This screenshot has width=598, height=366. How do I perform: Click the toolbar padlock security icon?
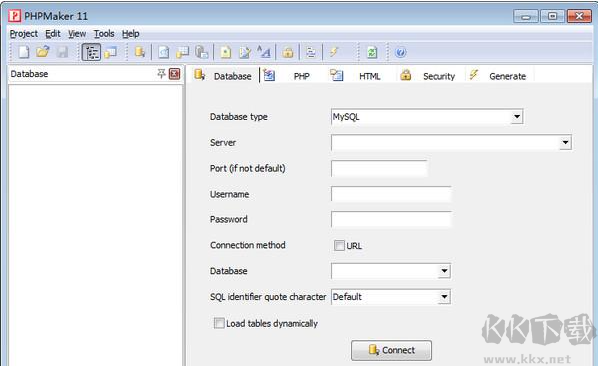coord(288,52)
